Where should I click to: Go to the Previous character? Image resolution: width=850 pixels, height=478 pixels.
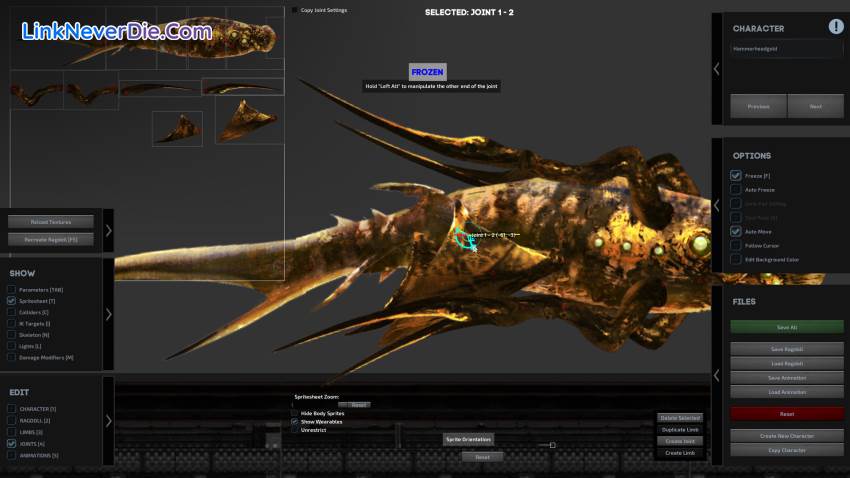click(758, 106)
